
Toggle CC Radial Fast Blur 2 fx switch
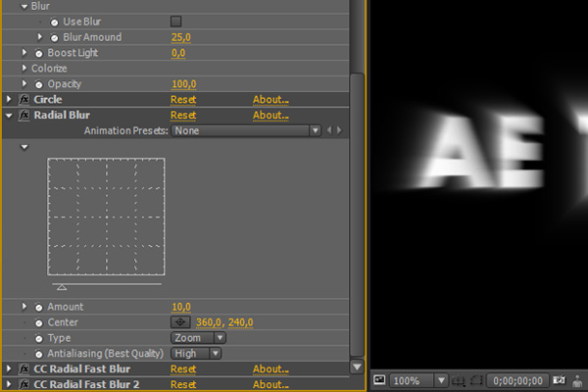pos(24,384)
